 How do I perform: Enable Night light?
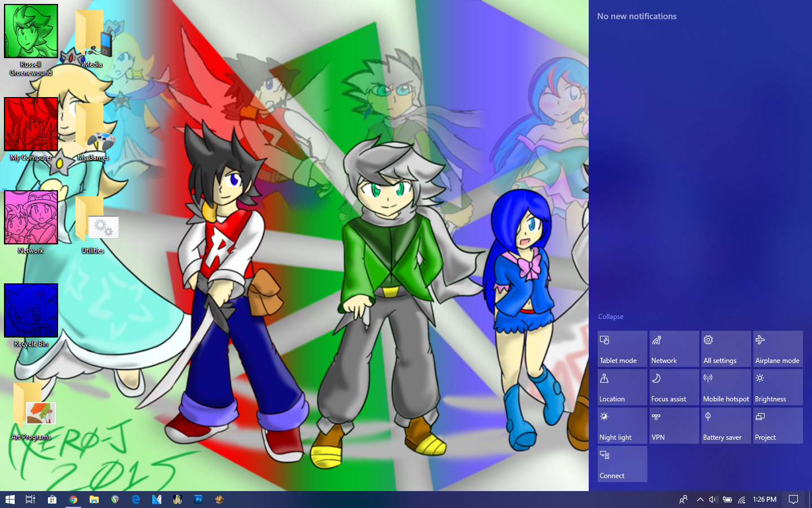(622, 425)
